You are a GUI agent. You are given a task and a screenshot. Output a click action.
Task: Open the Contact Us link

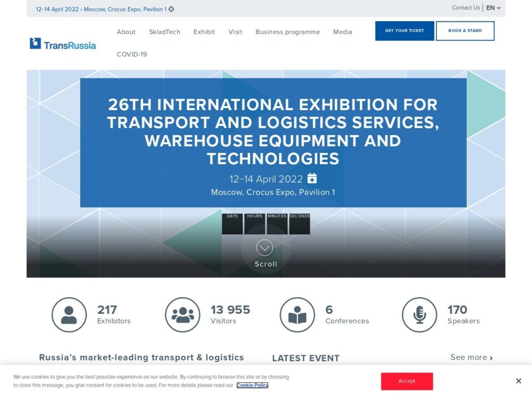pyautogui.click(x=466, y=8)
